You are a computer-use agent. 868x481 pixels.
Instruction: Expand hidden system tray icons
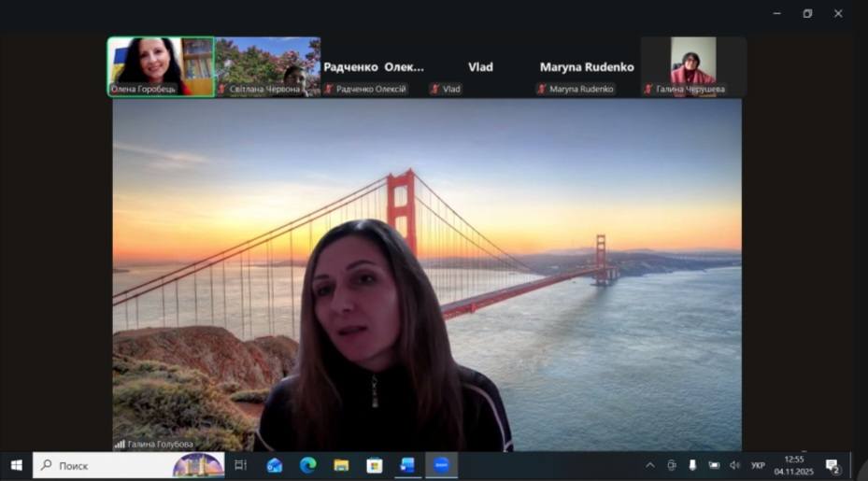pos(650,465)
